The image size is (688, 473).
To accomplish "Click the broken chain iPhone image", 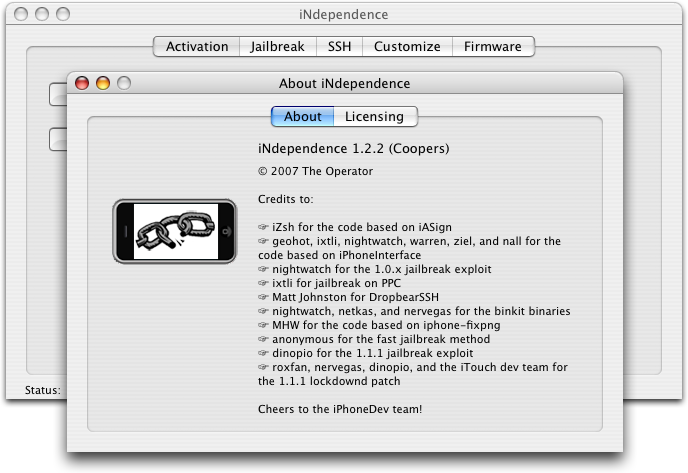I will 175,232.
